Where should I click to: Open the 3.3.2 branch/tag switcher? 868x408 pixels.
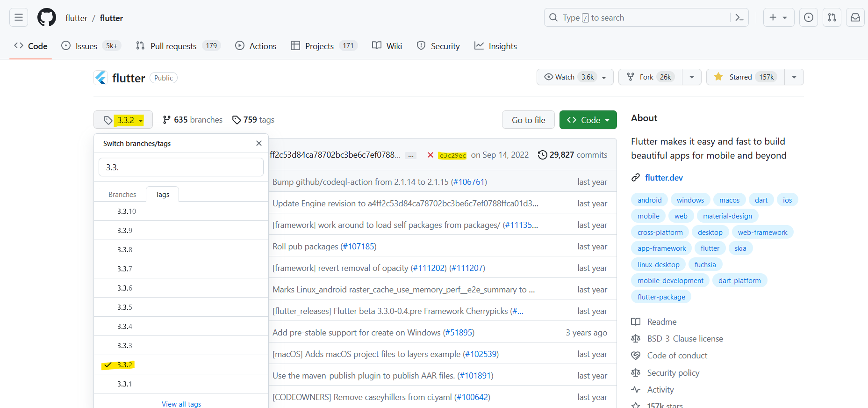point(123,120)
